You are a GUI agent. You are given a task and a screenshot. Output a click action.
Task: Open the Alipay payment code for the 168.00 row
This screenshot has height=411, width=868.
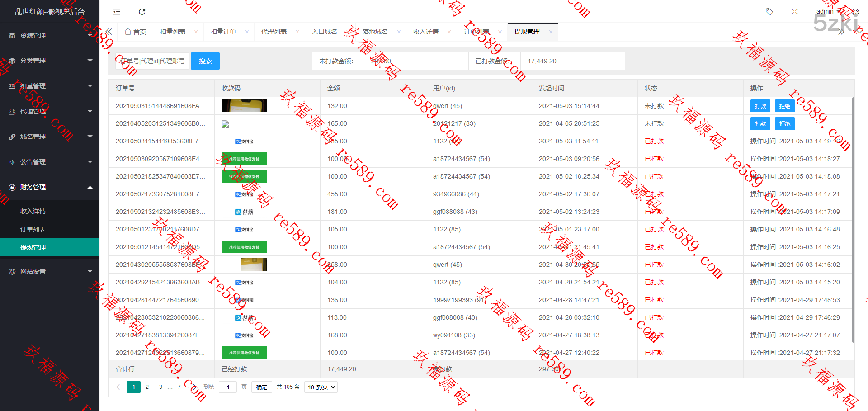pyautogui.click(x=244, y=335)
